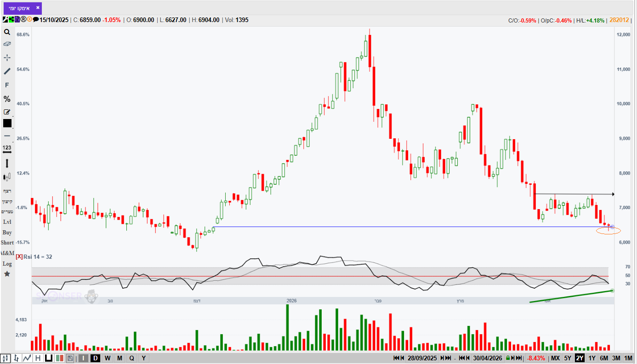Image resolution: width=637 pixels, height=364 pixels.
Task: Toggle the green lock icon
Action: 508,358
